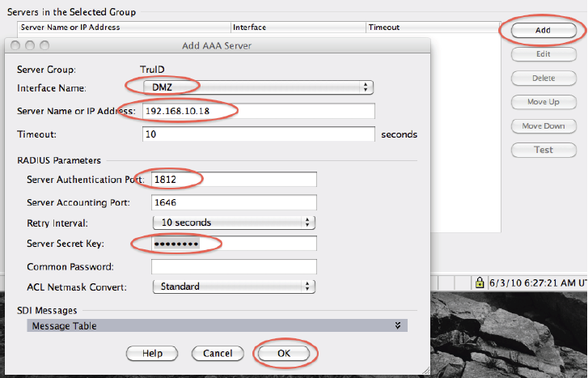Focus the Server Name or IP Address field

[259, 111]
